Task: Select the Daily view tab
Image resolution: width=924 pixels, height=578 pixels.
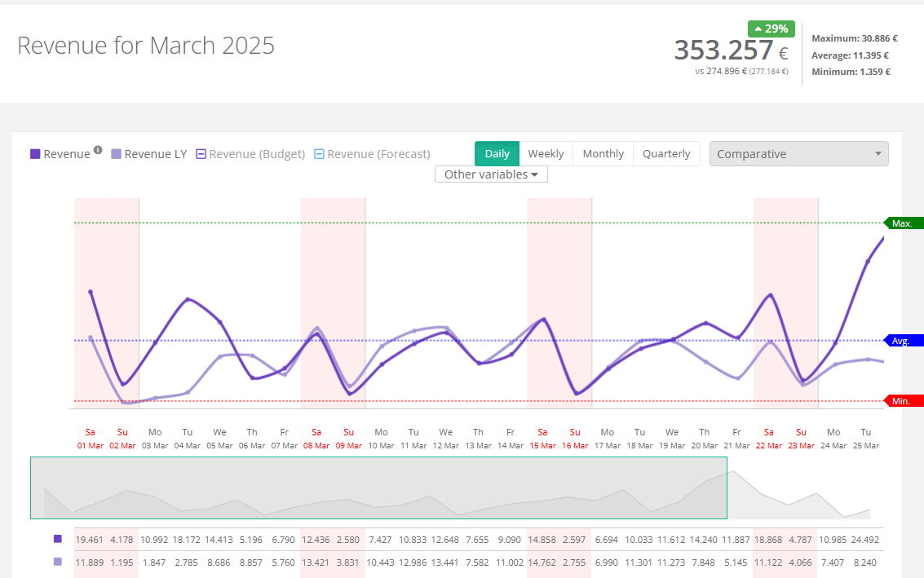Action: pos(497,154)
